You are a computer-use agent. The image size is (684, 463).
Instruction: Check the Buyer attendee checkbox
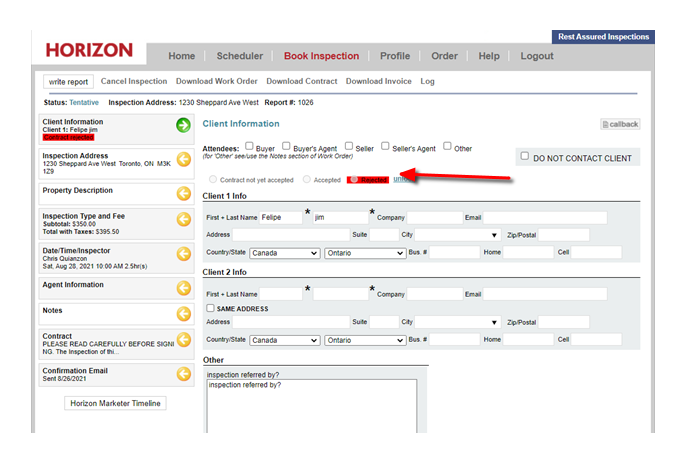pyautogui.click(x=249, y=146)
